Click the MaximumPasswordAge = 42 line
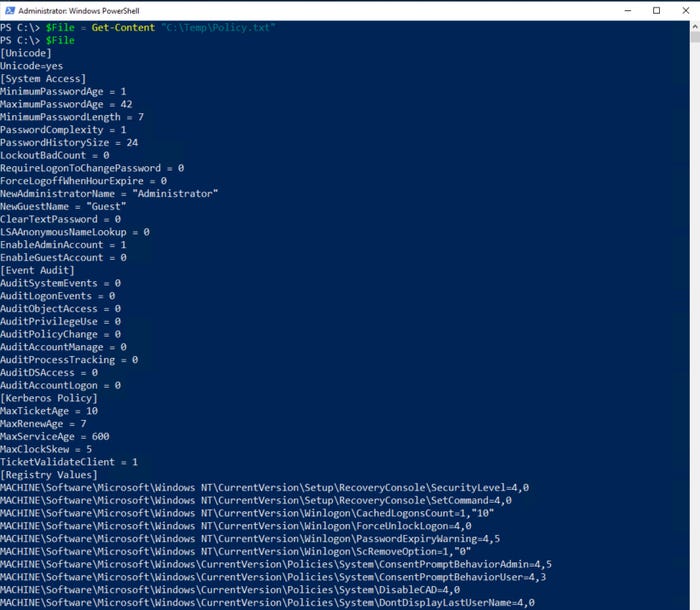Image resolution: width=700 pixels, height=610 pixels. click(66, 104)
